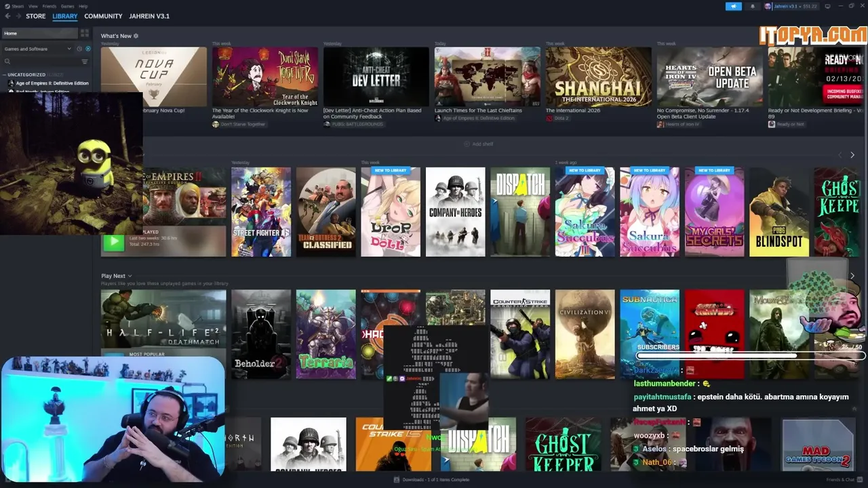This screenshot has width=868, height=488.
Task: Switch to Big Picture mode icon
Action: [827, 6]
